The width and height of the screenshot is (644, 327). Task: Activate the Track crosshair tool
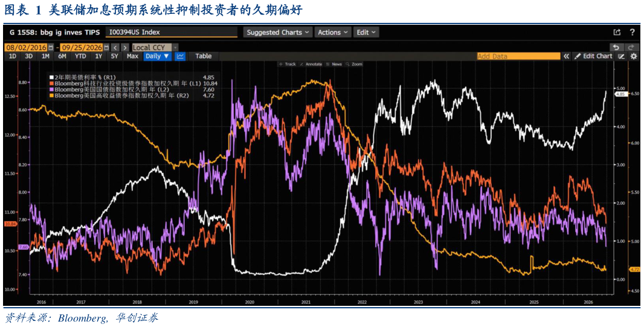[x=288, y=64]
